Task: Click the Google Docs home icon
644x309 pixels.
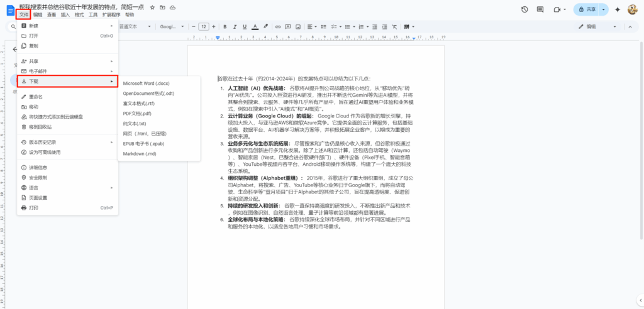Action: coord(10,10)
